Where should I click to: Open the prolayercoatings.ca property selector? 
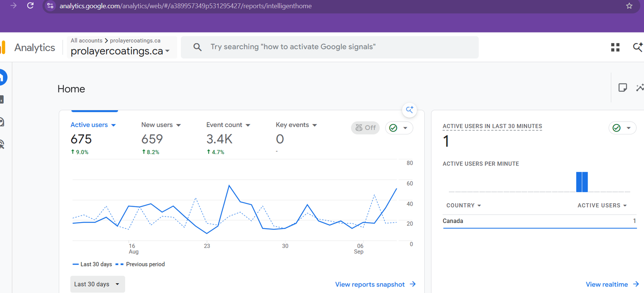pos(120,52)
